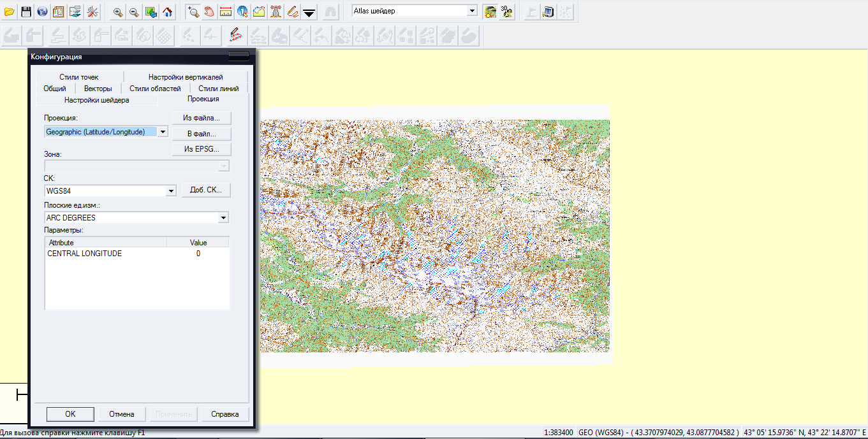Click the Из EPSG... button
The width and height of the screenshot is (868, 439).
coord(202,149)
